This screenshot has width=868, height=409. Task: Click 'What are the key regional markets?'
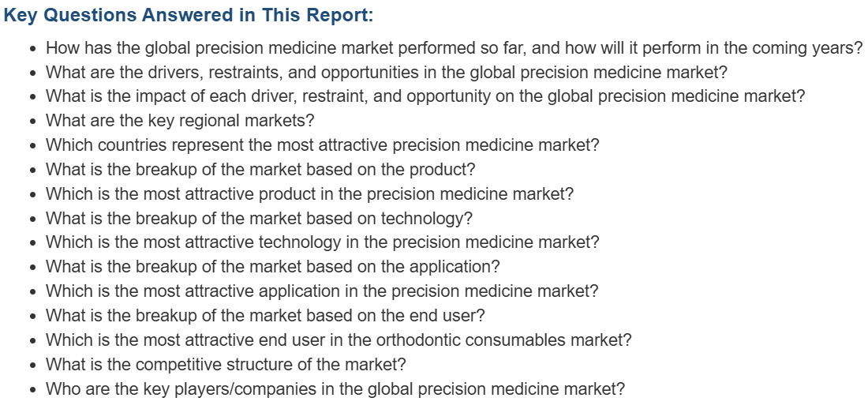tap(180, 121)
